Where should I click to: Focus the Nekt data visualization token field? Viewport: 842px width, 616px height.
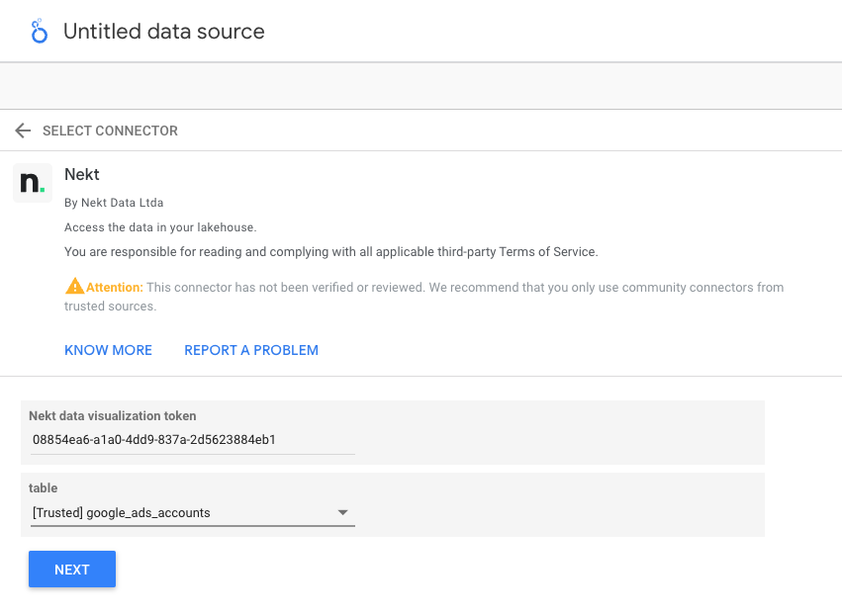coord(192,439)
